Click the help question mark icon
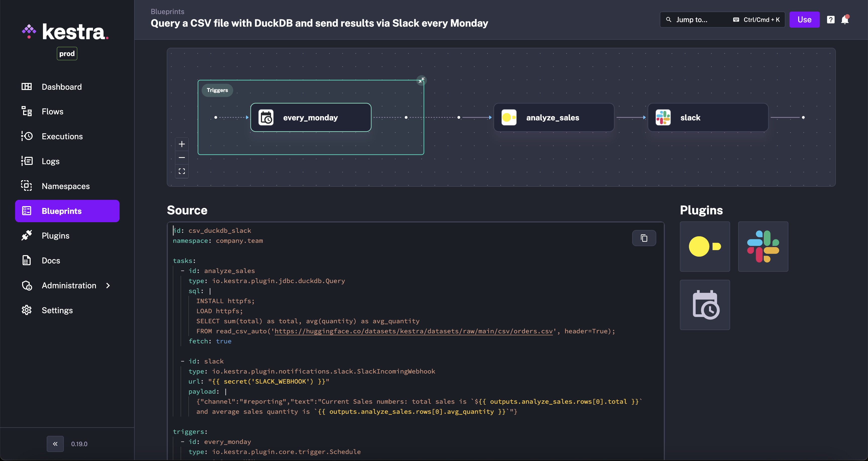The width and height of the screenshot is (868, 461). (831, 20)
